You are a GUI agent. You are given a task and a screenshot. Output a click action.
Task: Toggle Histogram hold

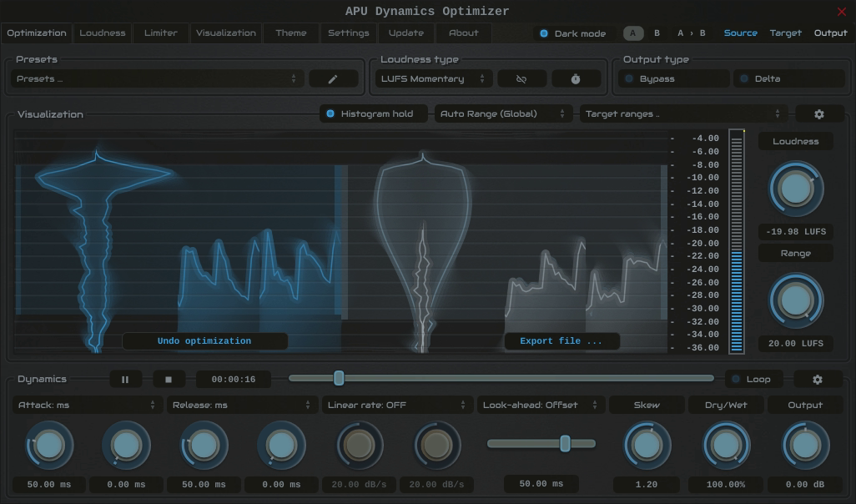point(374,114)
